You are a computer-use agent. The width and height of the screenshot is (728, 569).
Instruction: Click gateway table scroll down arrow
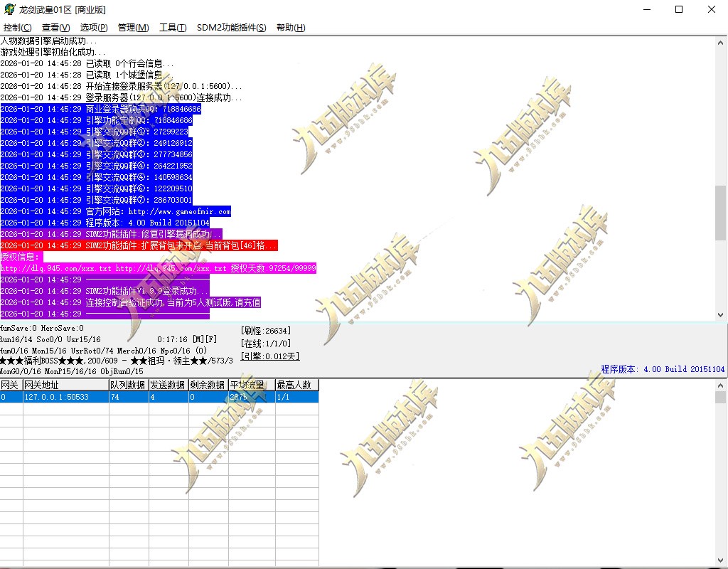tap(721, 560)
